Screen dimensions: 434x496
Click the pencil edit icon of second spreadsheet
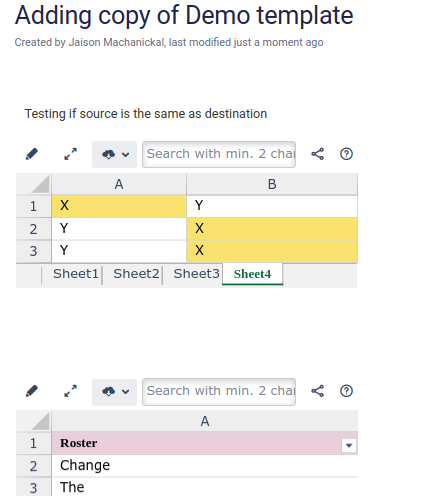(32, 391)
